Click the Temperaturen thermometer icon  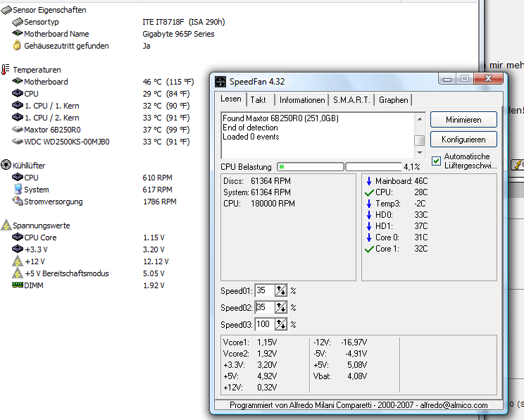[x=5, y=70]
